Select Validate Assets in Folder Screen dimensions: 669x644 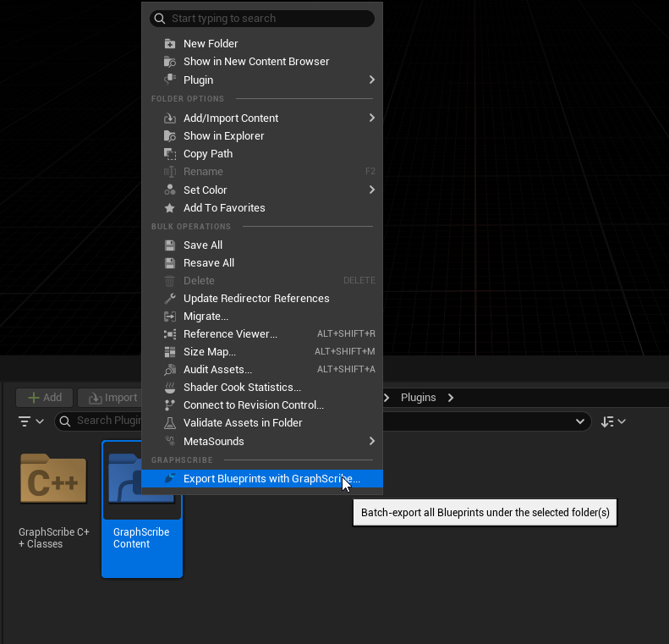click(262, 423)
